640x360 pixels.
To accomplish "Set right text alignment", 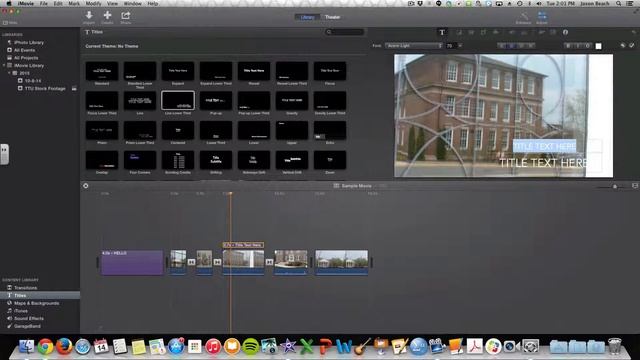I will (x=521, y=46).
